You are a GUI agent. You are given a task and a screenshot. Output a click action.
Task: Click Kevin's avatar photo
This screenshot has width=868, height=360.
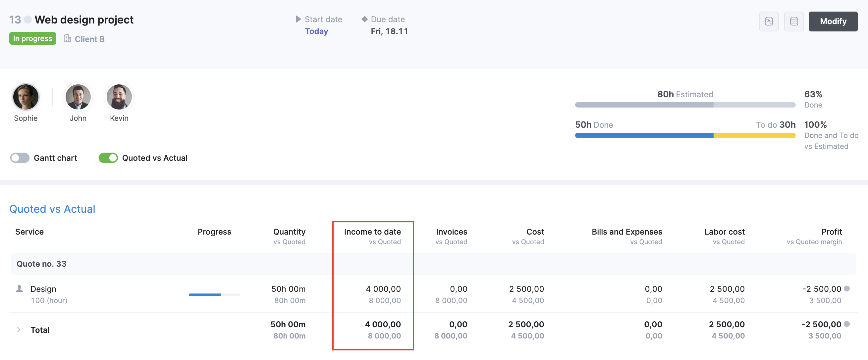point(119,97)
